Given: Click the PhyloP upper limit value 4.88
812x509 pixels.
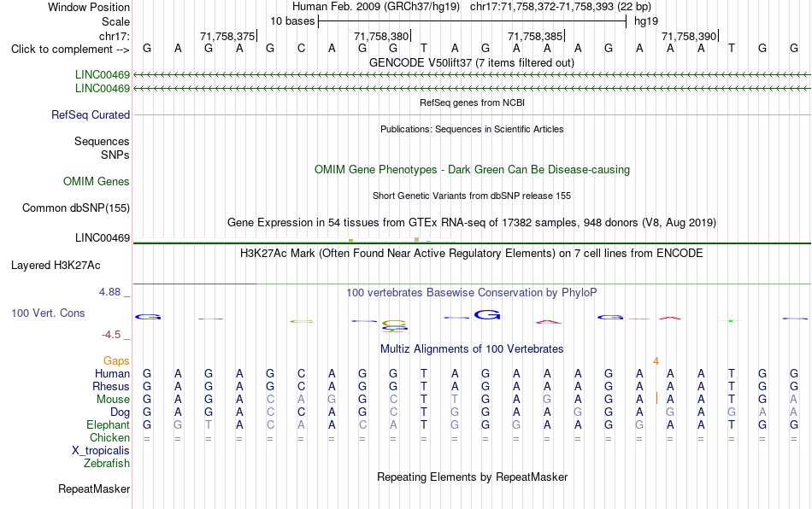Looking at the screenshot, I should (x=109, y=292).
